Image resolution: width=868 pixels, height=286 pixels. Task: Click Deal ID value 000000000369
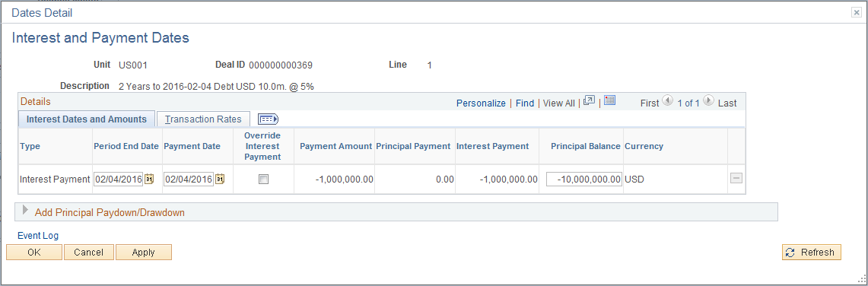pyautogui.click(x=281, y=65)
